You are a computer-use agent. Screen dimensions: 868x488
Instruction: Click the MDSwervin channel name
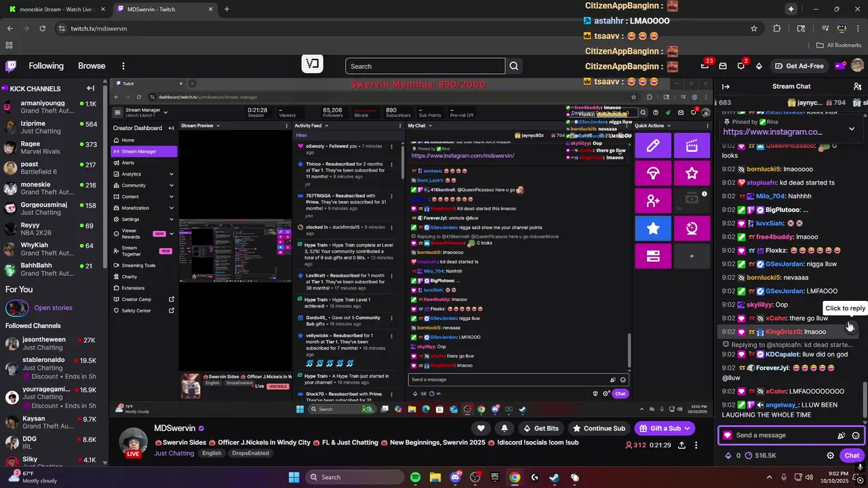click(x=174, y=428)
